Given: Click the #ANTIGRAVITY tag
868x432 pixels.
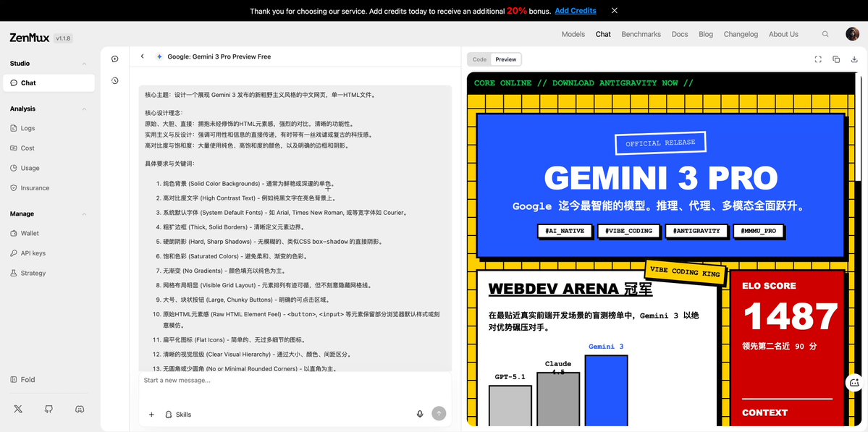Looking at the screenshot, I should [x=696, y=231].
